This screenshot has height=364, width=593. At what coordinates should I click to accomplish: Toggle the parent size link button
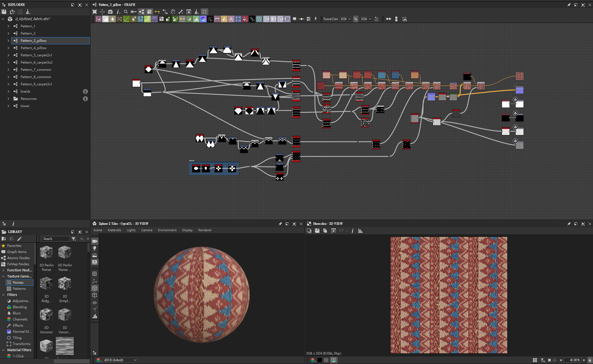(356, 19)
